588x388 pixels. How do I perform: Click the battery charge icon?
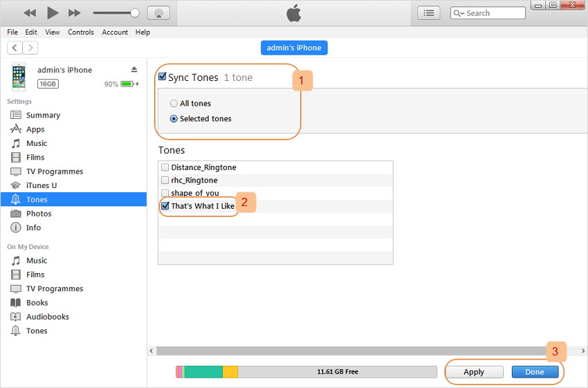click(128, 84)
